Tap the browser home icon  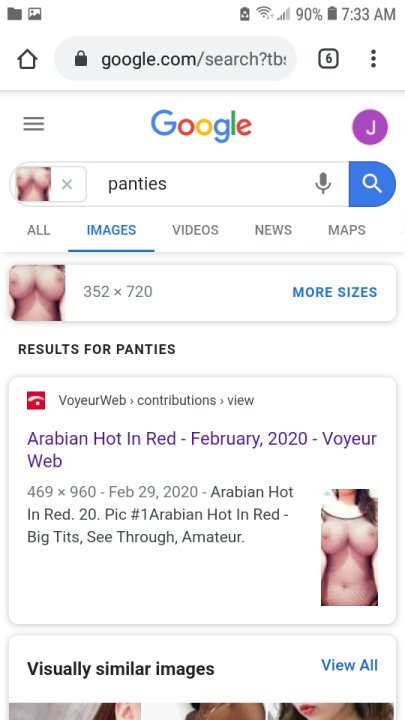coord(27,59)
